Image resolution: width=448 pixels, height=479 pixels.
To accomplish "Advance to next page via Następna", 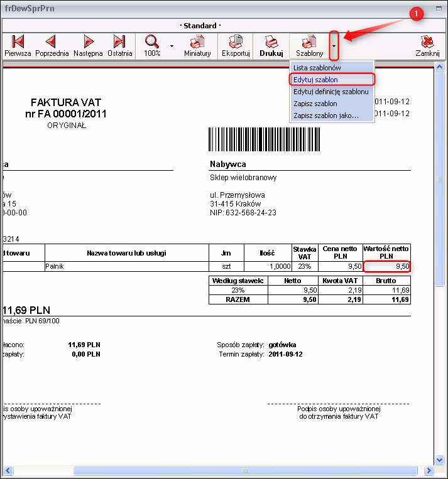I will click(88, 46).
